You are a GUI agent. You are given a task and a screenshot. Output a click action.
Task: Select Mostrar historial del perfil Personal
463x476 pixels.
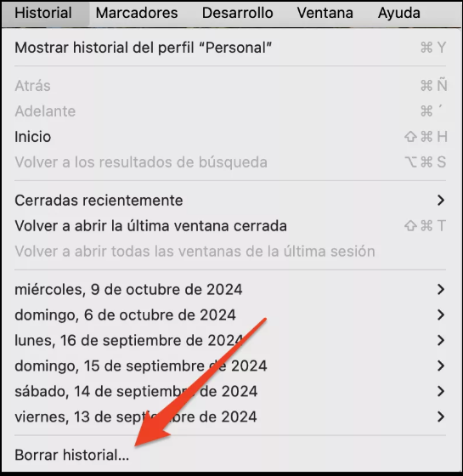tap(230, 48)
